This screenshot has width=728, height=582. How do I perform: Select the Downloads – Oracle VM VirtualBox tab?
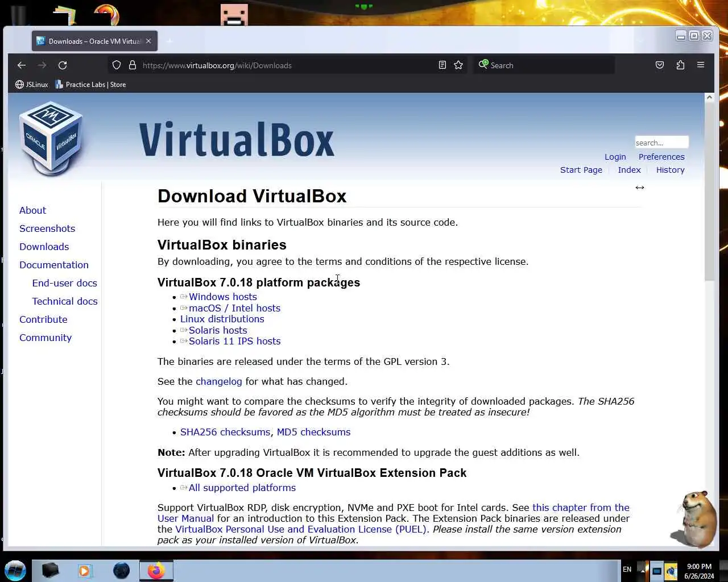coord(89,41)
